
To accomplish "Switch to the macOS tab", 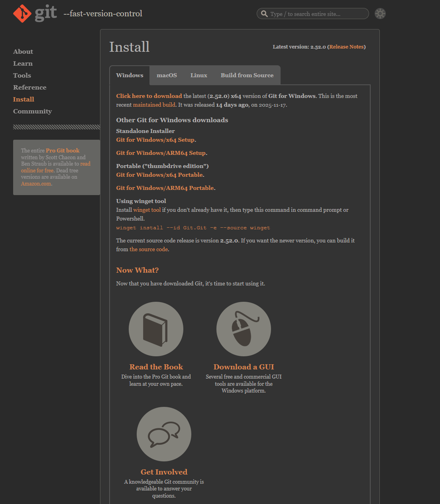I will 167,75.
